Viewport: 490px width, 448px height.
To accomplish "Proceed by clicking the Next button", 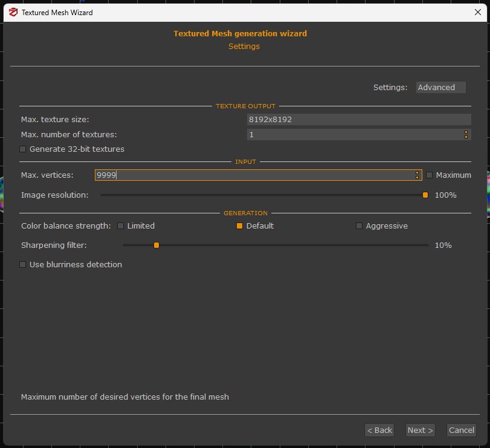I will point(420,430).
